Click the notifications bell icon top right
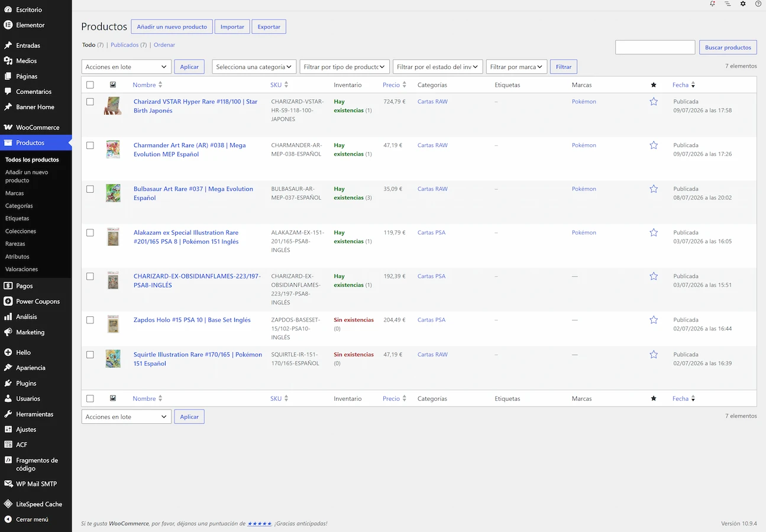 coord(713,4)
